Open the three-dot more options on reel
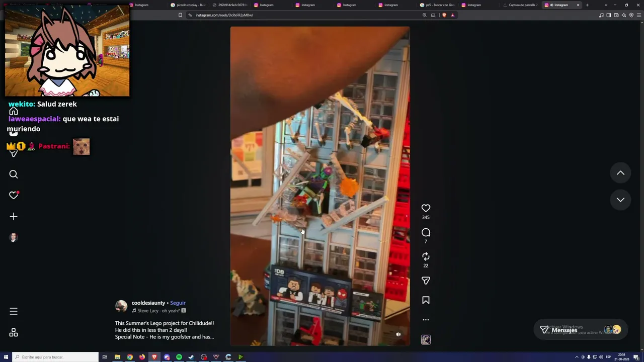This screenshot has width=644, height=362. [x=426, y=320]
